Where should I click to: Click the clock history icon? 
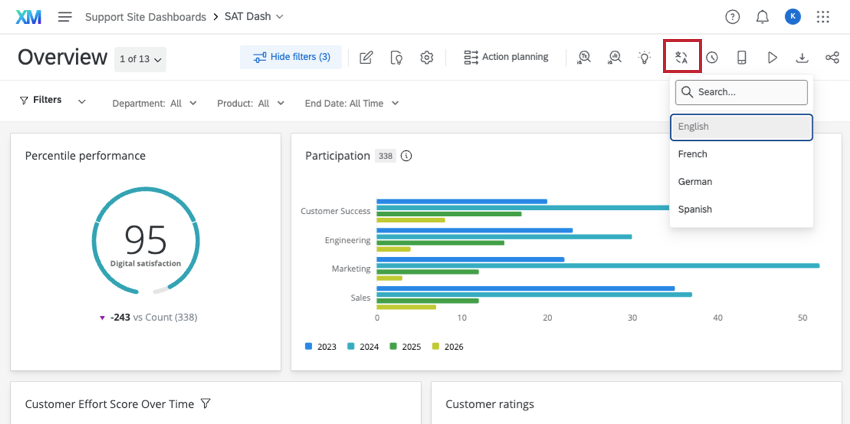click(x=712, y=57)
